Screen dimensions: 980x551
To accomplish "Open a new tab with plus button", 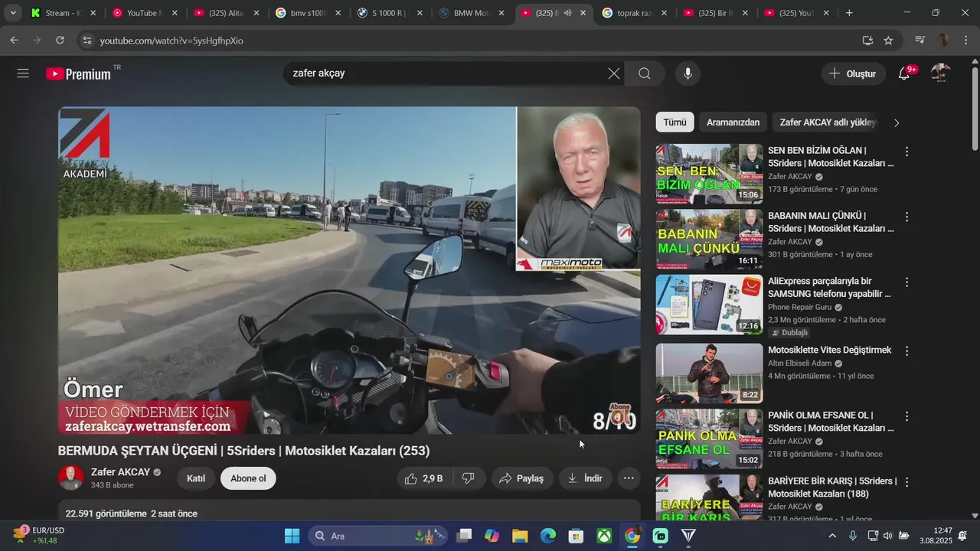I will click(849, 13).
